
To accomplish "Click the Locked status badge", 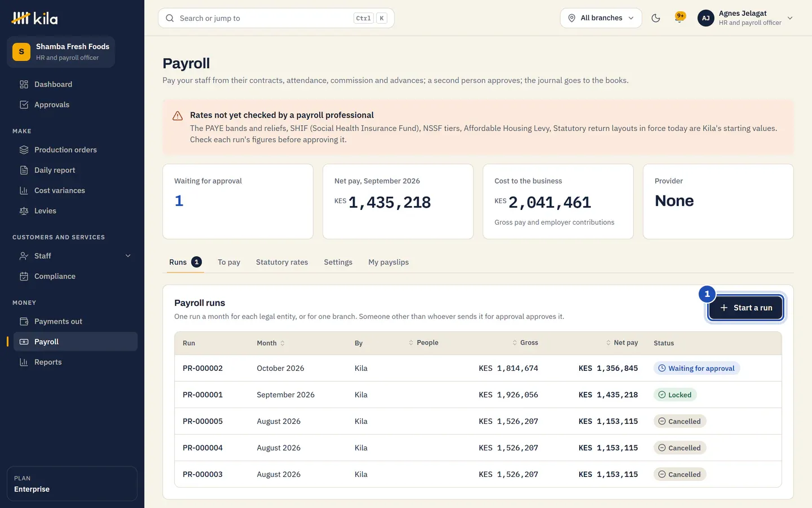I will click(x=676, y=395).
